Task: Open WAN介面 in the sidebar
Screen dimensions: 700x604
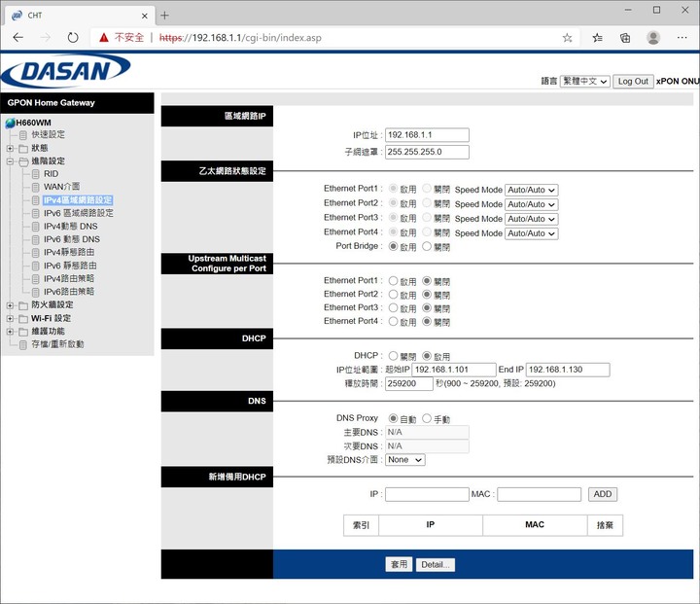Action: [61, 187]
